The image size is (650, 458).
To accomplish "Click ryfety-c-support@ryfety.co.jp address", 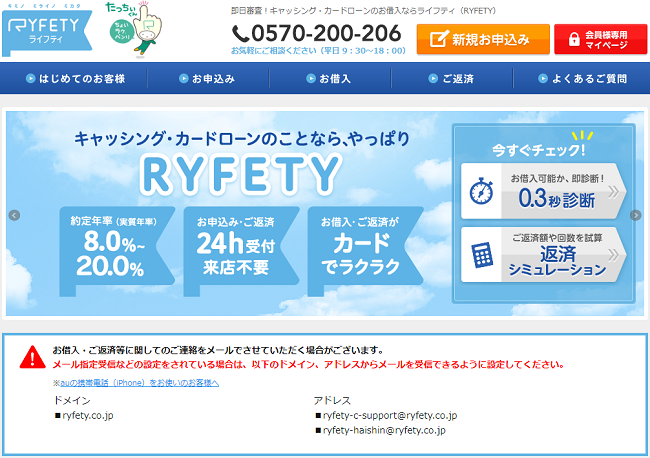I will coord(390,415).
